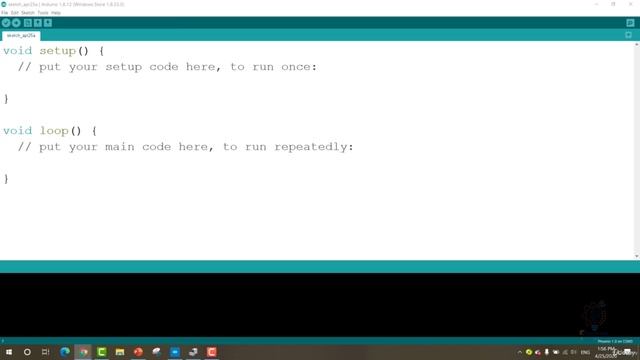Click the microphone tray icon

pos(547,352)
